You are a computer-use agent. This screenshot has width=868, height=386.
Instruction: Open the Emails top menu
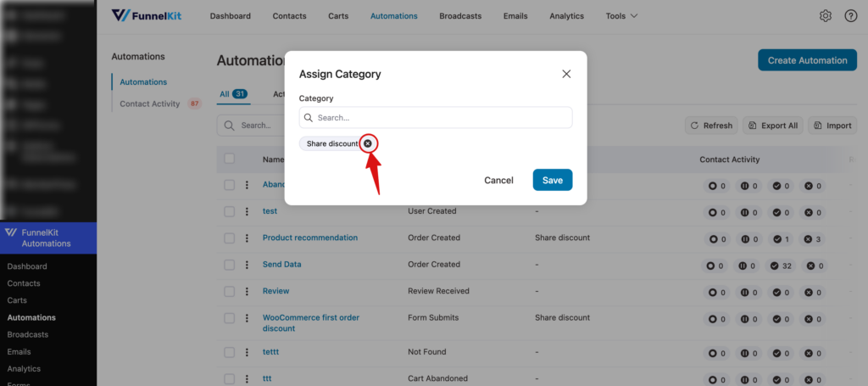pyautogui.click(x=515, y=16)
